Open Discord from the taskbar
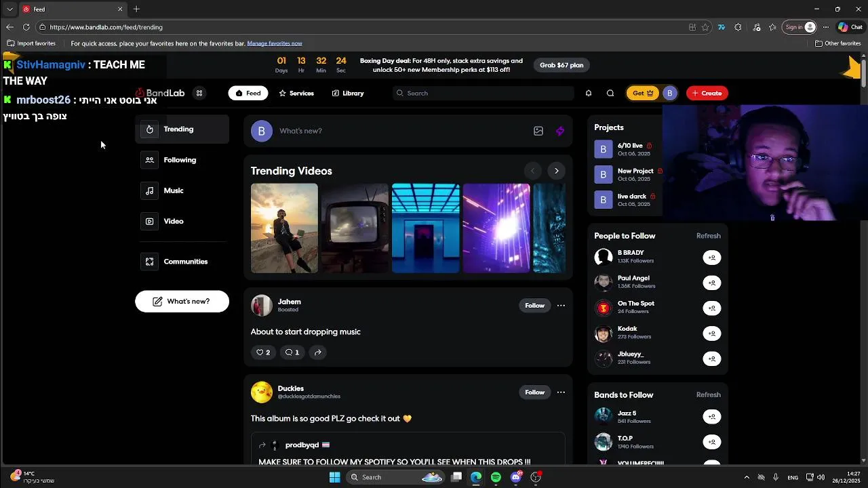868x488 pixels. coord(516,477)
